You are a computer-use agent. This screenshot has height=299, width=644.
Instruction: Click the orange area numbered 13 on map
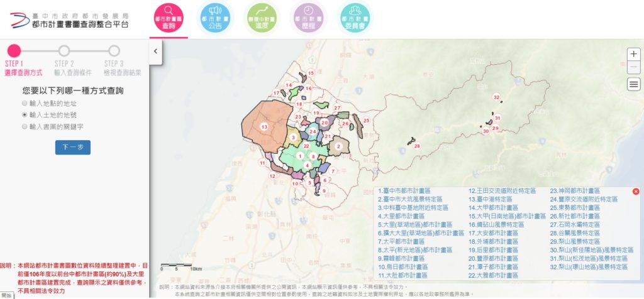click(264, 127)
